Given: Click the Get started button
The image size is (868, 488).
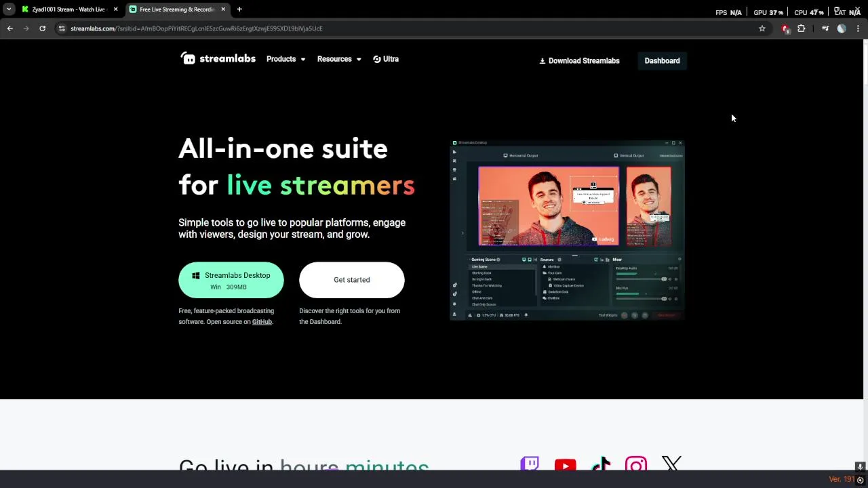Looking at the screenshot, I should (352, 280).
